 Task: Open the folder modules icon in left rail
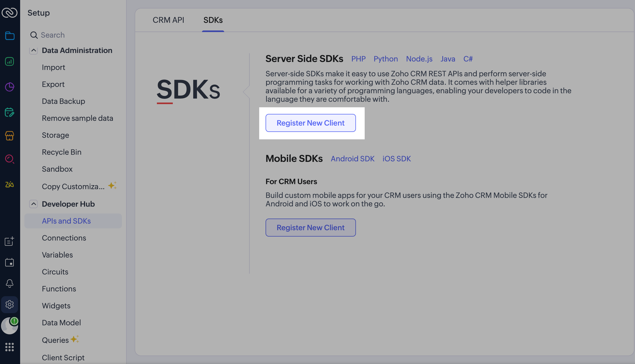tap(10, 35)
